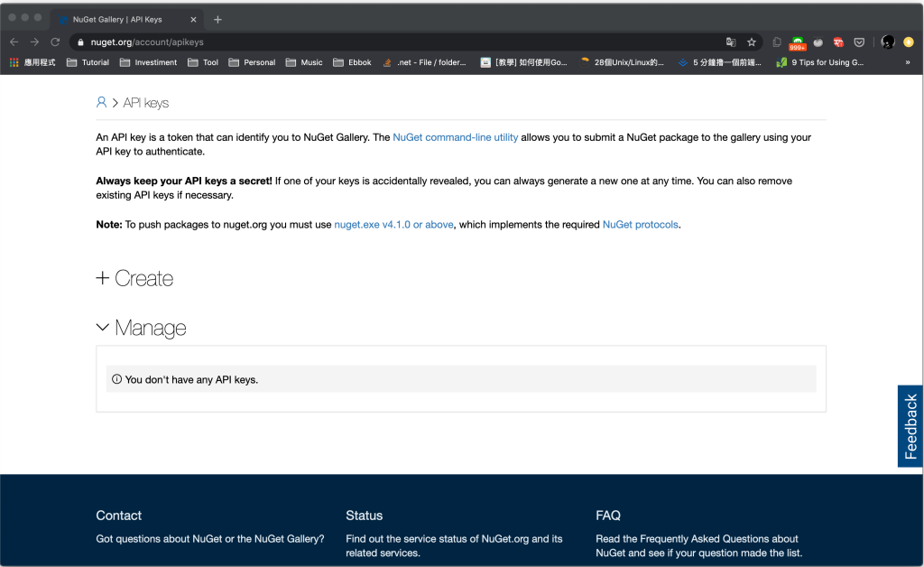Image resolution: width=924 pixels, height=567 pixels.
Task: Click 'Always keep your API keys a secret!' text
Action: (184, 181)
